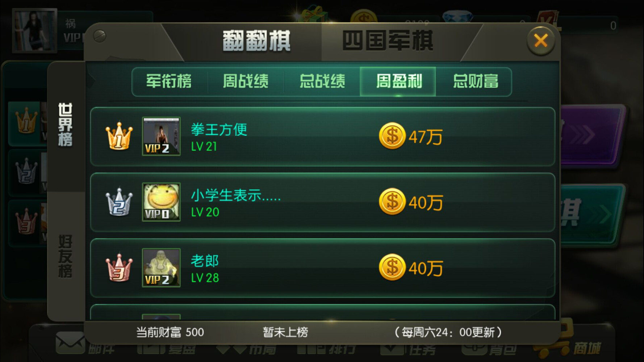
Task: Switch to the 四国军棋 game tab
Action: point(388,41)
